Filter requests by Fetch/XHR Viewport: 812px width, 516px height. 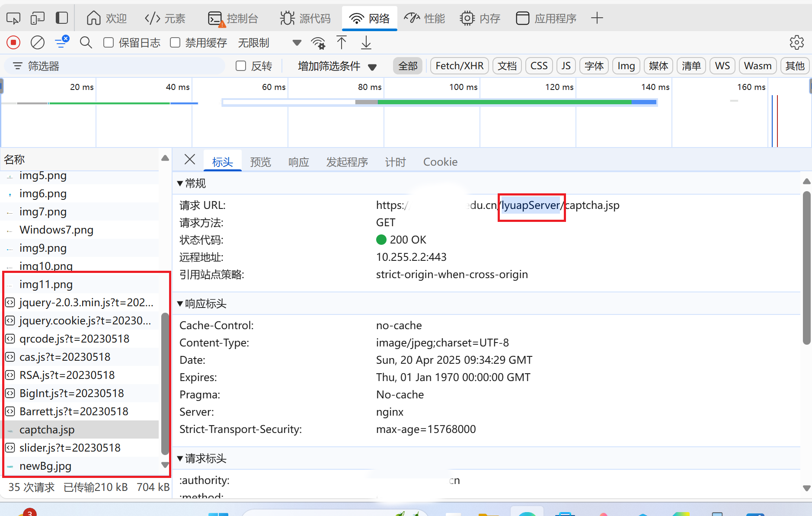click(459, 66)
